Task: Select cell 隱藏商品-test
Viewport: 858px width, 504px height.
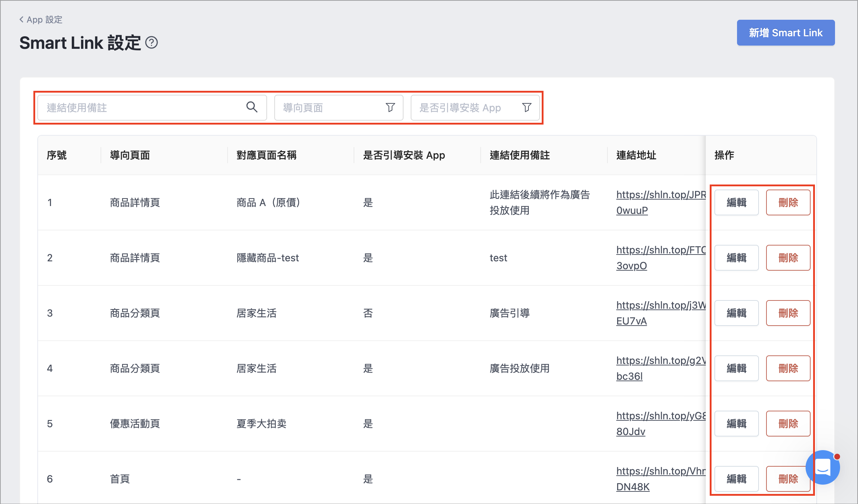Action: [x=267, y=258]
